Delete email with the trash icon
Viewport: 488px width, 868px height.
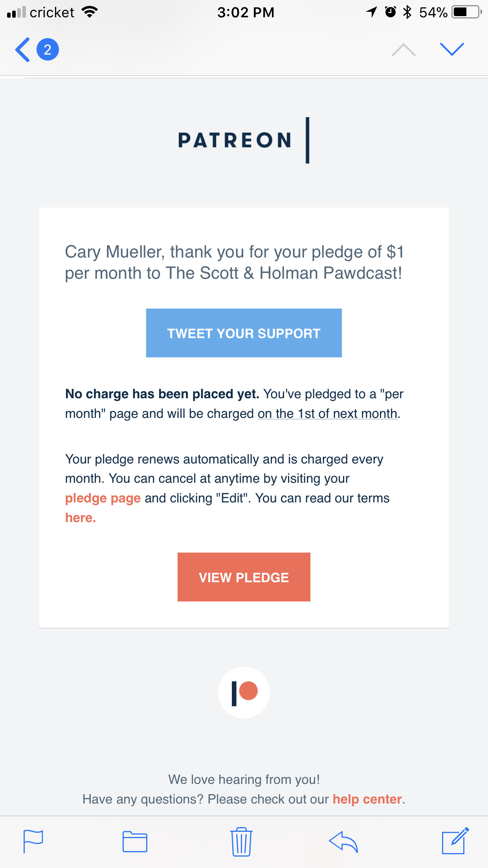coord(241,841)
